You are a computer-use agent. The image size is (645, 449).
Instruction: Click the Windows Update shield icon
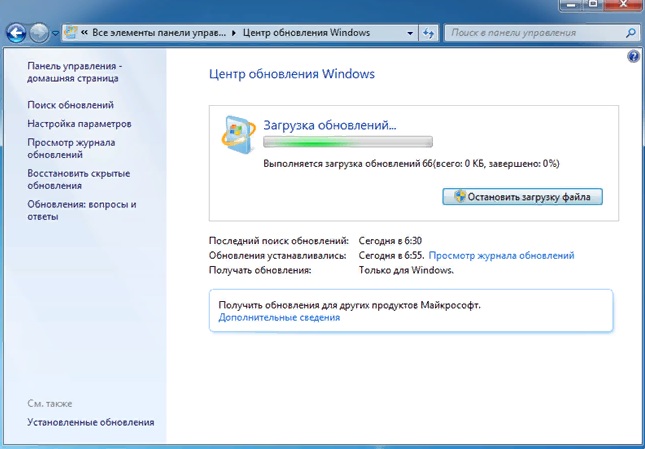pos(238,135)
